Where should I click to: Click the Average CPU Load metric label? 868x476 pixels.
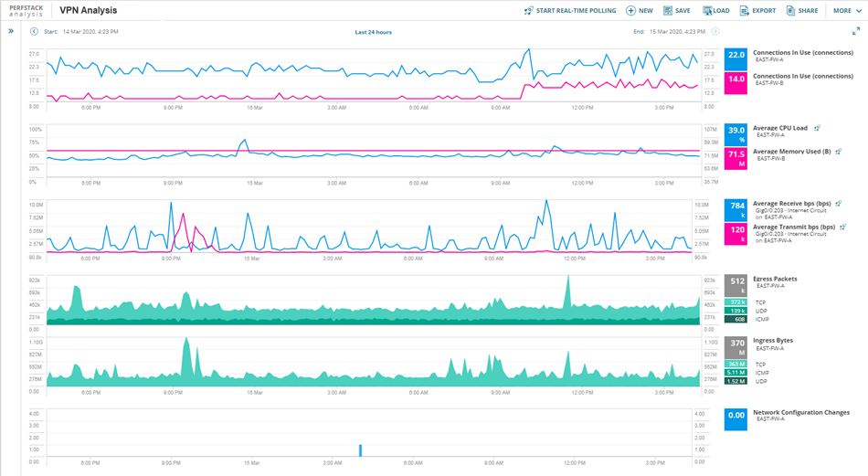coord(780,128)
